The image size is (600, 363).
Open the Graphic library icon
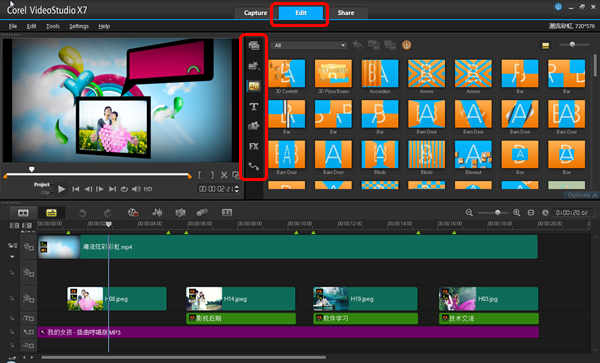coord(254,126)
